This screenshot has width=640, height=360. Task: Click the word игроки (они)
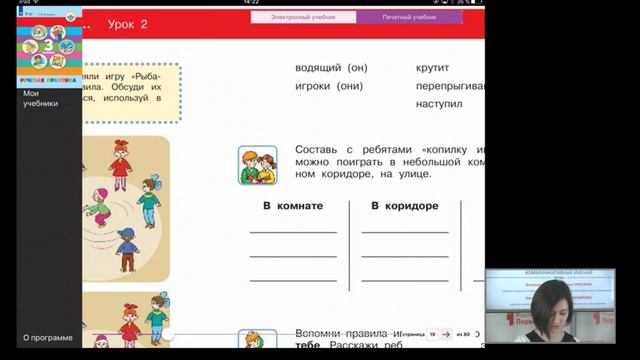329,86
